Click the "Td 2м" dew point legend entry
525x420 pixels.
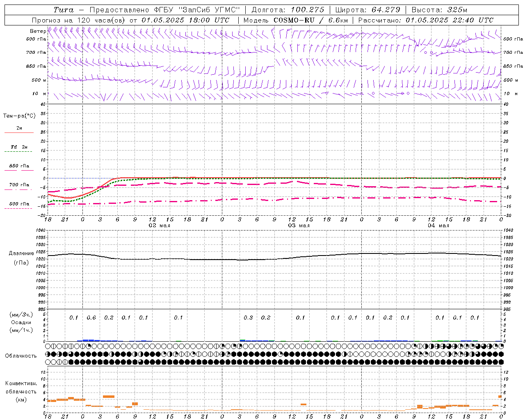(19, 147)
